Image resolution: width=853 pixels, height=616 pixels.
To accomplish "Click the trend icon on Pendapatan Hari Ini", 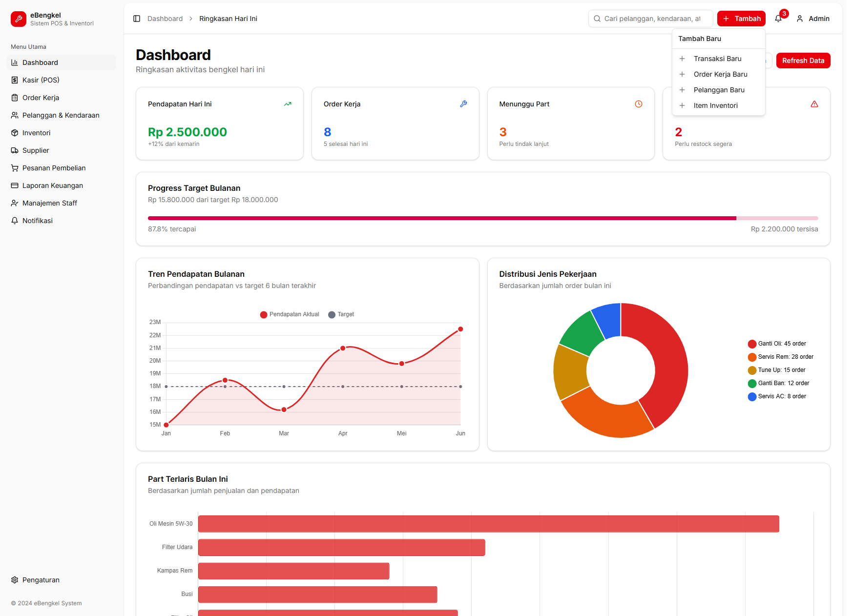I will tap(288, 103).
